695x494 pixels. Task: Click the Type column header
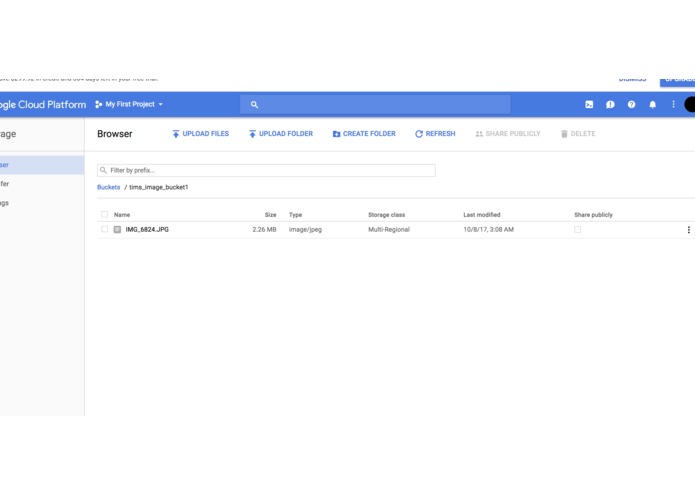(x=295, y=215)
